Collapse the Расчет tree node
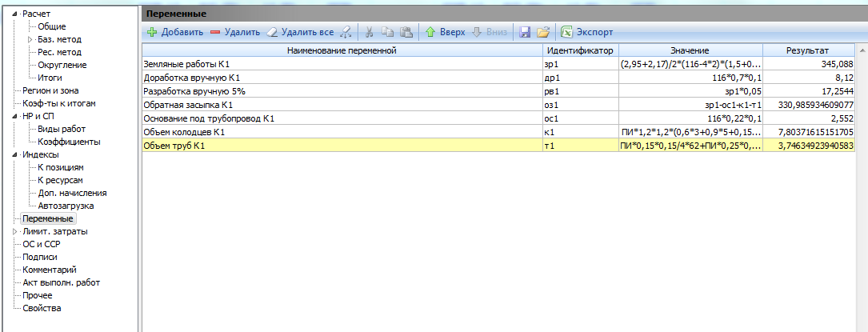Viewport: 868px width, 332px height. 15,14
